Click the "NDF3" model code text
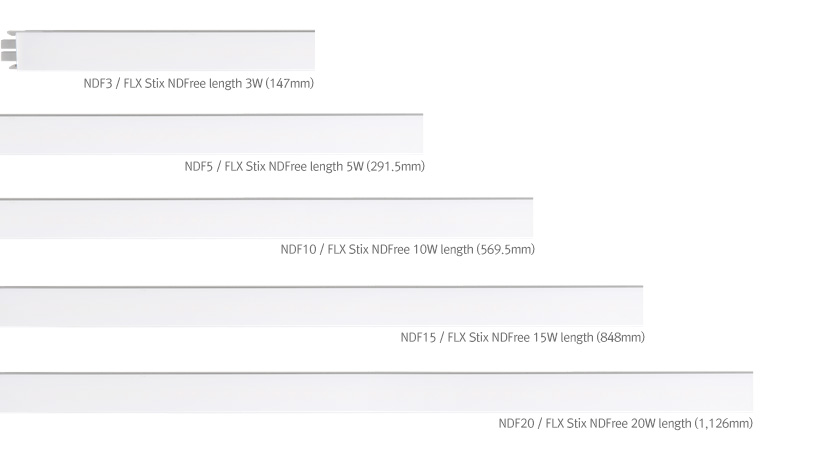Viewport: 821px width, 467px height. pos(98,83)
